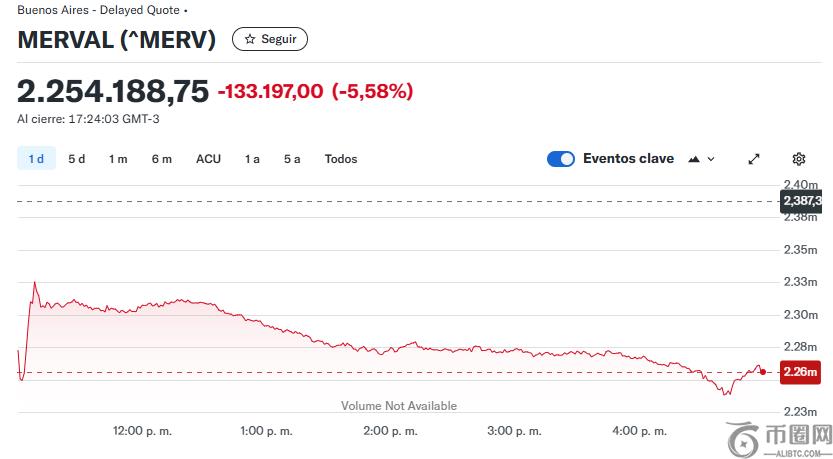Show the 6 m range
The width and height of the screenshot is (833, 459).
click(x=162, y=159)
